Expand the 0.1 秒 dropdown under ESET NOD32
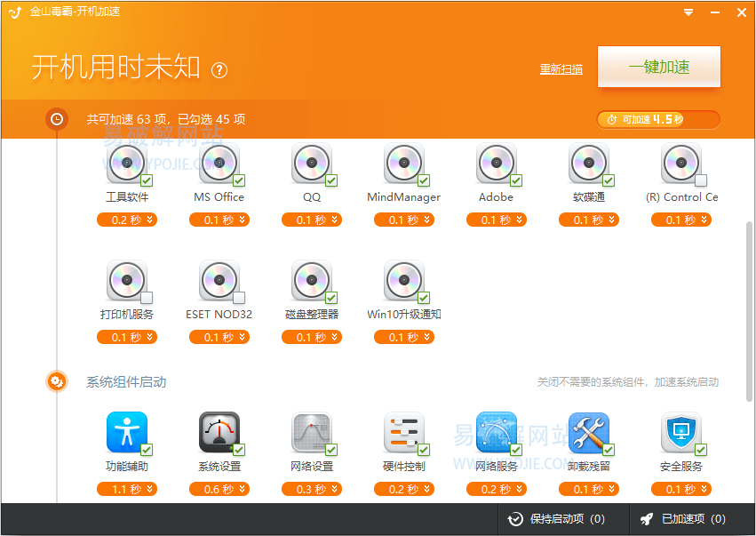 coord(219,337)
